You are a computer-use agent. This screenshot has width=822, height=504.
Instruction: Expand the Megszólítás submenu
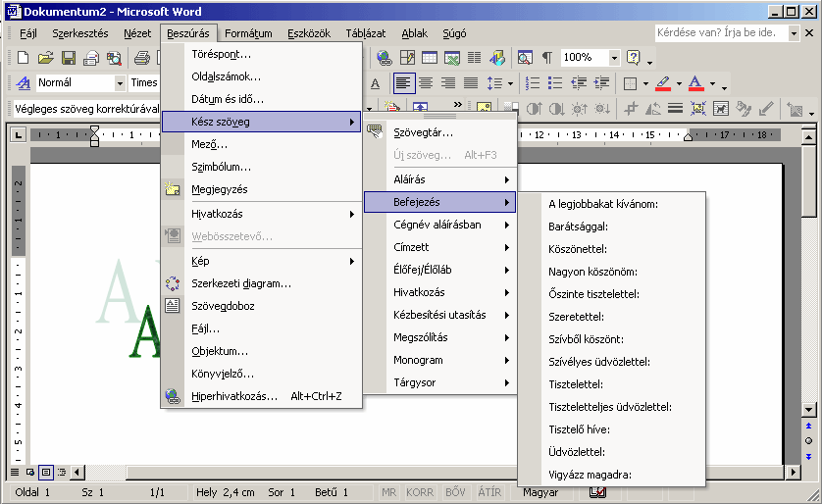tap(439, 337)
